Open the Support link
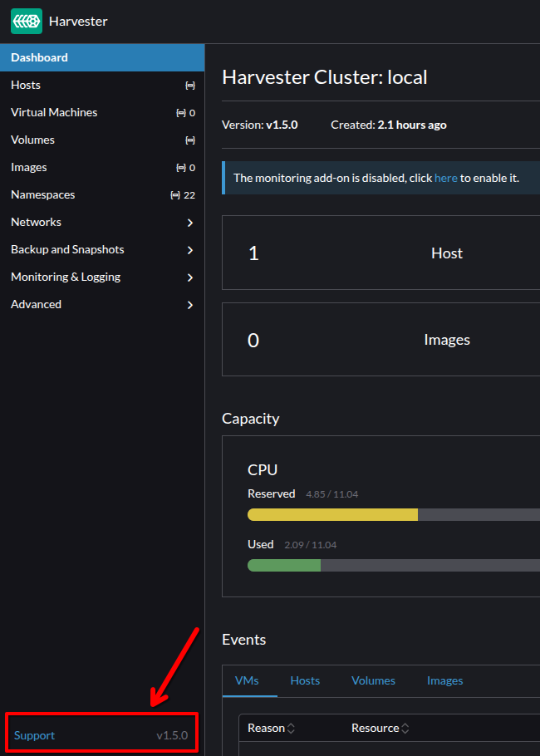540x756 pixels. (x=34, y=735)
